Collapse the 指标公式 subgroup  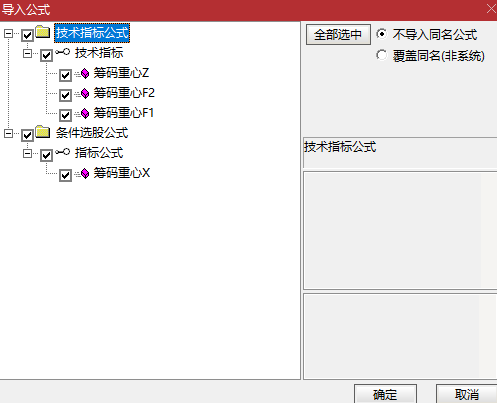tap(27, 153)
